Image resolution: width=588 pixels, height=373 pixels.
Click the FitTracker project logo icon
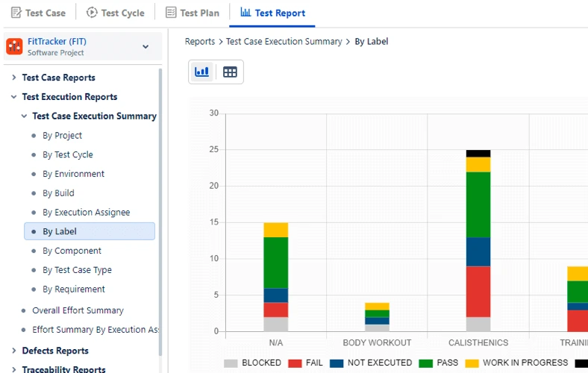(14, 47)
